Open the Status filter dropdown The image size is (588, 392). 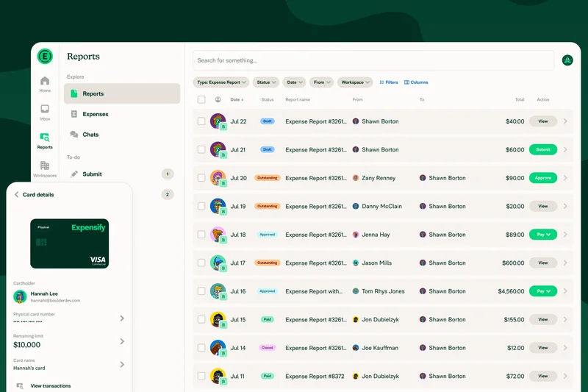[x=265, y=82]
